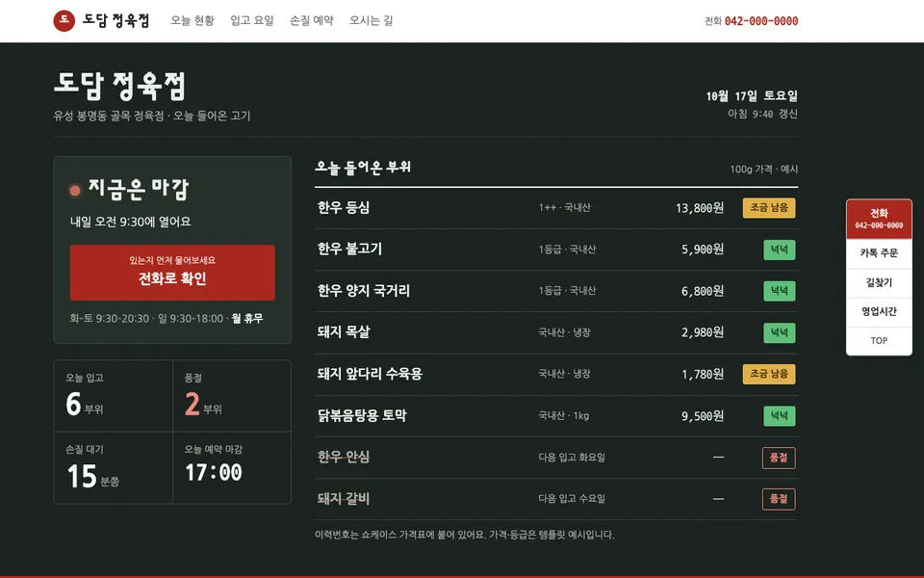Click the 지금은 마감 heading
The image size is (924, 578).
139,189
